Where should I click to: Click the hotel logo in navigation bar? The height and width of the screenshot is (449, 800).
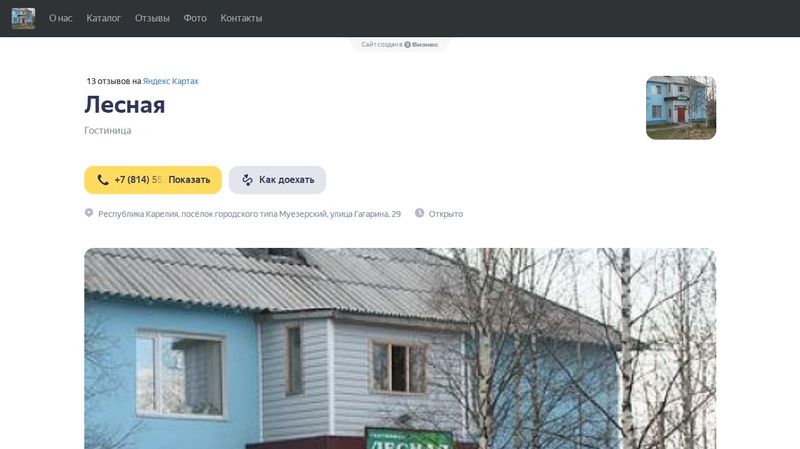coord(23,18)
